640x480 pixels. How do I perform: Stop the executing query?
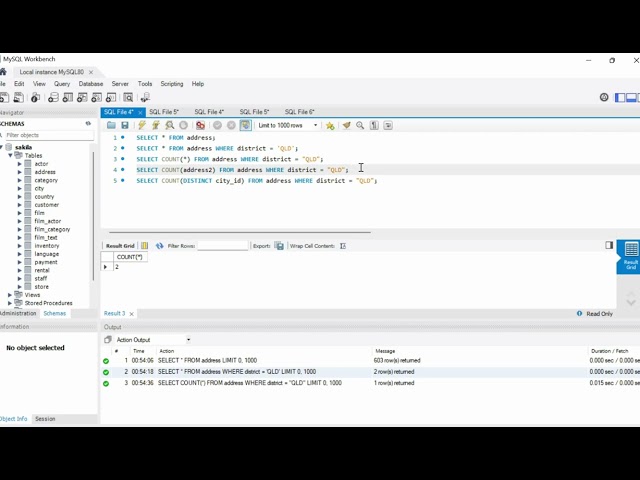tap(184, 125)
